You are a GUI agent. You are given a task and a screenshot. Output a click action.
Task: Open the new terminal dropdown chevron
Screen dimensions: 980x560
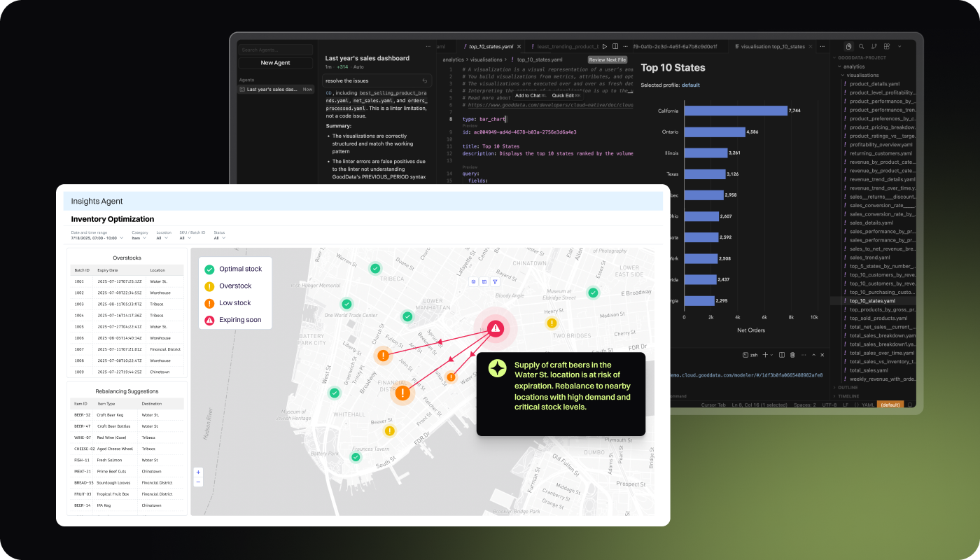click(x=773, y=355)
